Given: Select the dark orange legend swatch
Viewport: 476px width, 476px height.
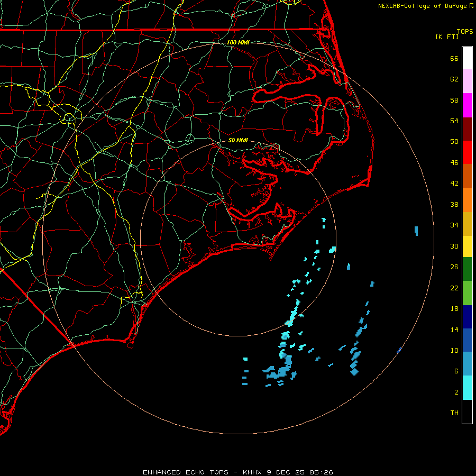Looking at the screenshot, I should pyautogui.click(x=467, y=176).
